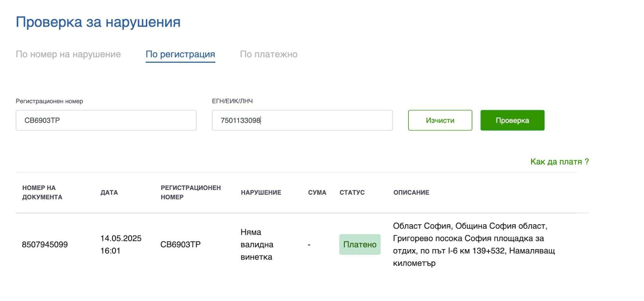The height and width of the screenshot is (301, 644).
Task: Click the 'Проверка за нарушения' page heading
Action: pyautogui.click(x=98, y=22)
